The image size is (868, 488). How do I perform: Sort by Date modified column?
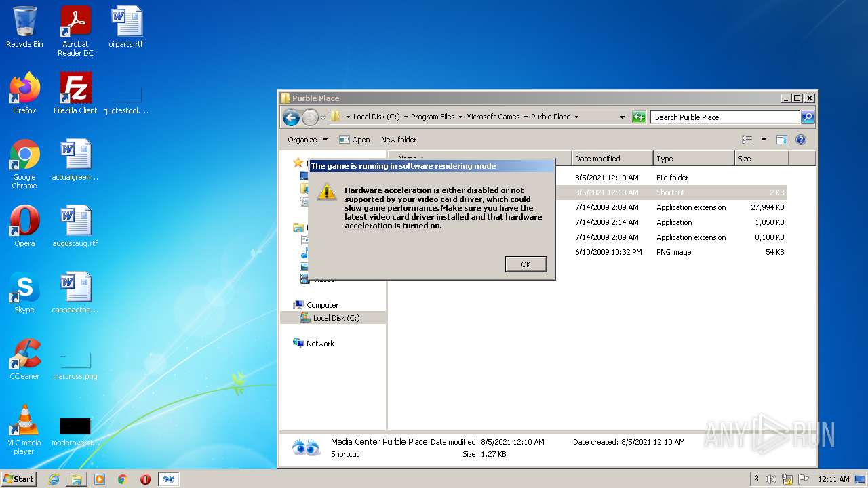point(612,159)
